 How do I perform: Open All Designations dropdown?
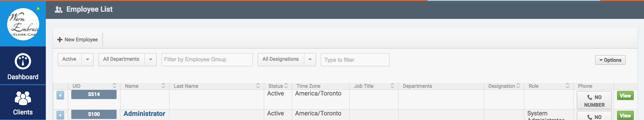[x=310, y=59]
